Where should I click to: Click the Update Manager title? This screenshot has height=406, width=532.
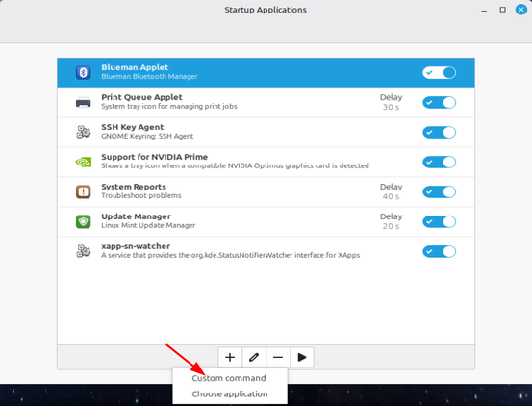coord(136,216)
